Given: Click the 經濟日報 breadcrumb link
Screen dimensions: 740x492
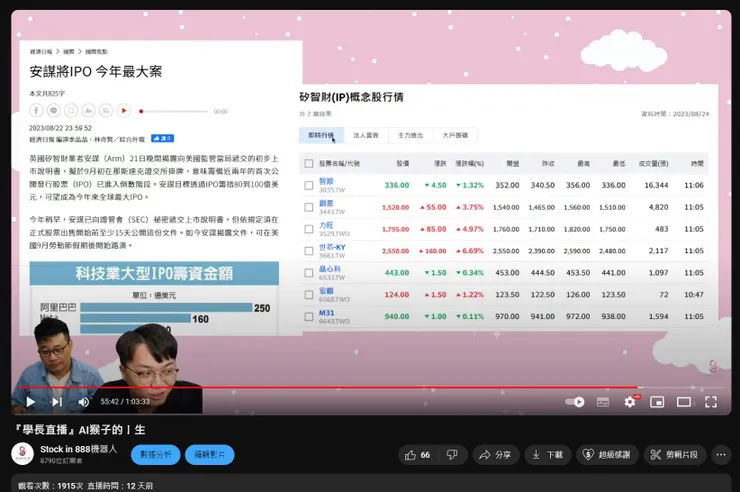Looking at the screenshot, I should click(41, 51).
